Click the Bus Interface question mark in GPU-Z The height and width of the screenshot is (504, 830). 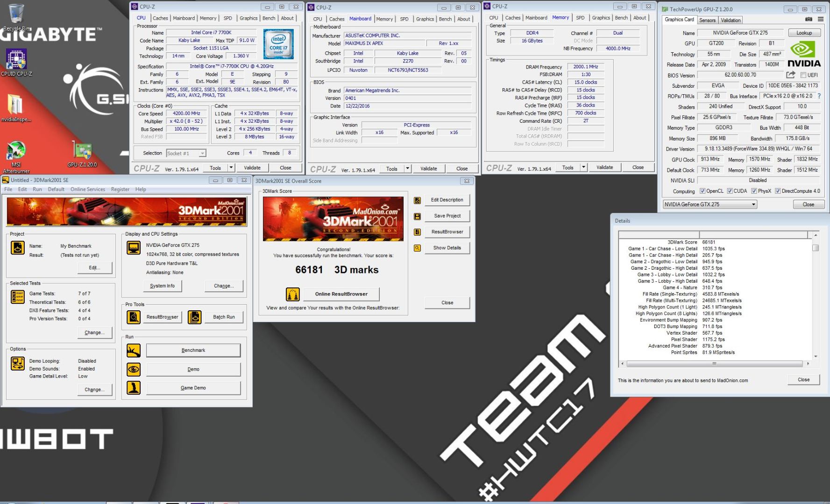point(819,96)
